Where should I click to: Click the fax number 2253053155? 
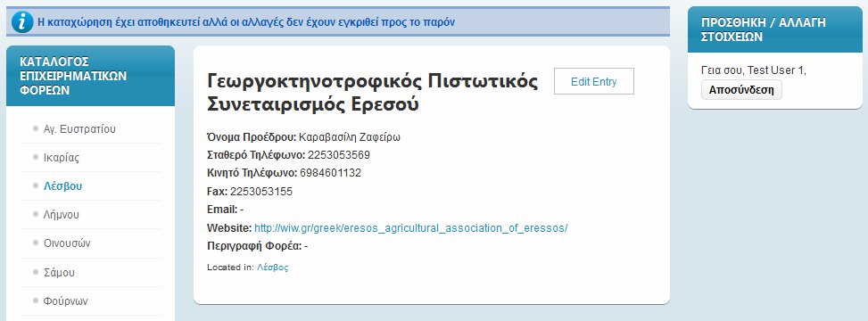(x=261, y=192)
